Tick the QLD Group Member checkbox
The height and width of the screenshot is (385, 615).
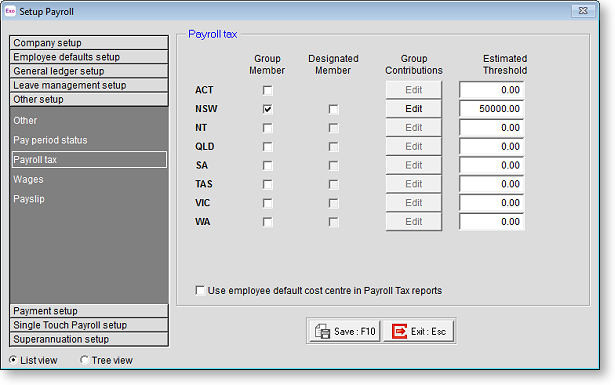pos(267,147)
